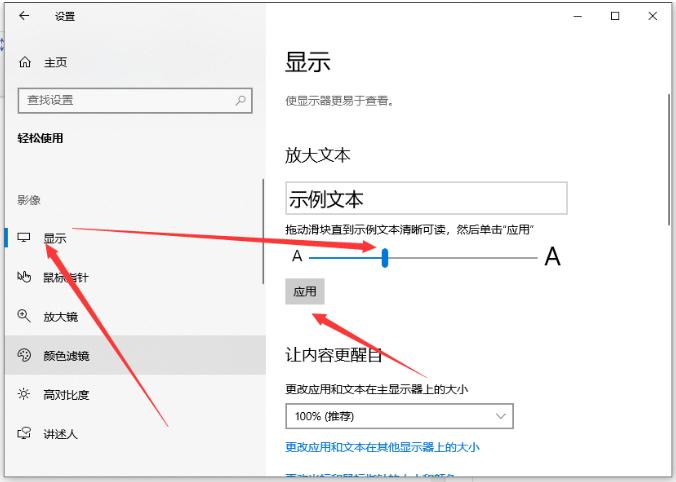
Task: Click the 让内容更醒目 heading
Action: 333,354
